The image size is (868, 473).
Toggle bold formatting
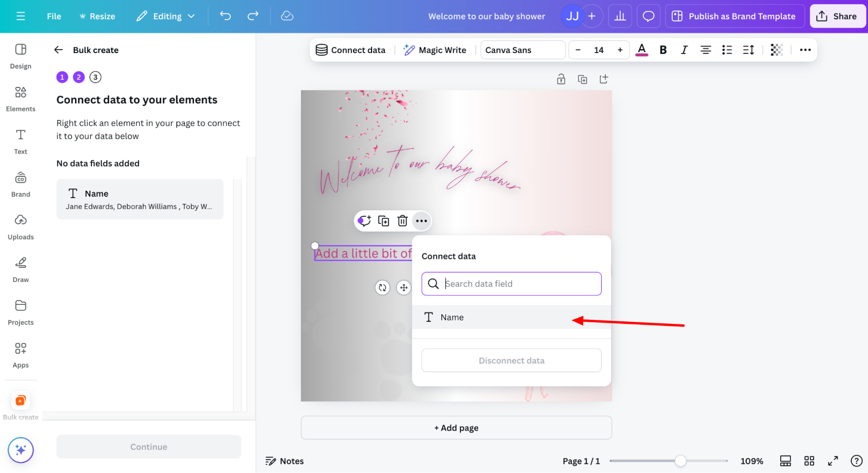[x=663, y=50]
